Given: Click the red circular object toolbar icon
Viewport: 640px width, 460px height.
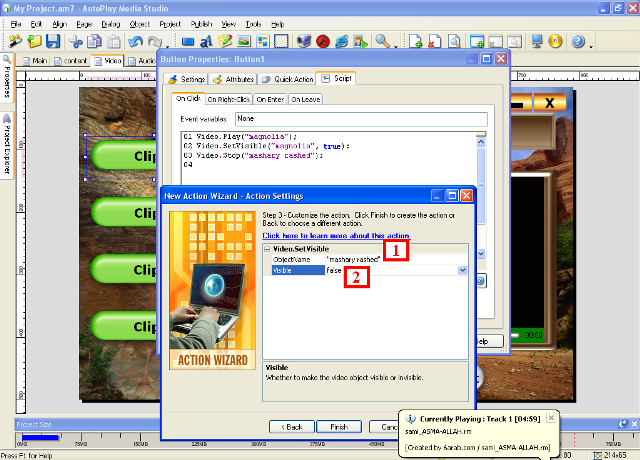Looking at the screenshot, I should click(323, 42).
